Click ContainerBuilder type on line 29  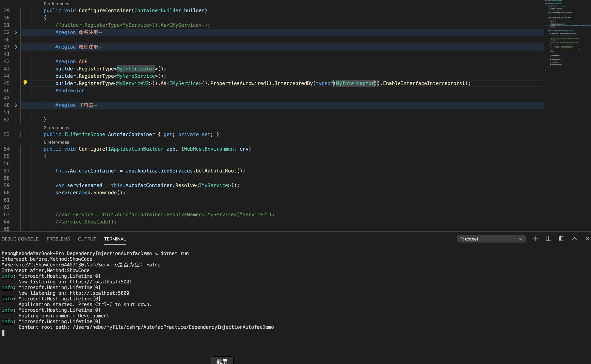pos(158,11)
